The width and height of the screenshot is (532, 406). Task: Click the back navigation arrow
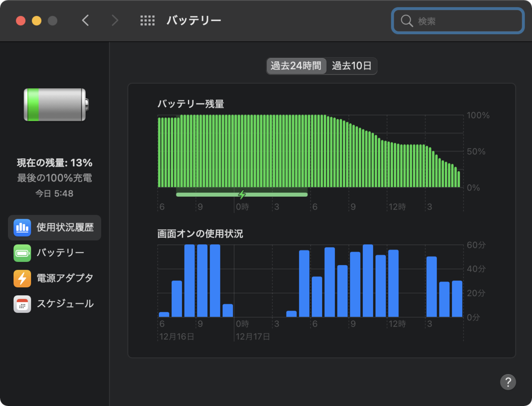coord(86,20)
